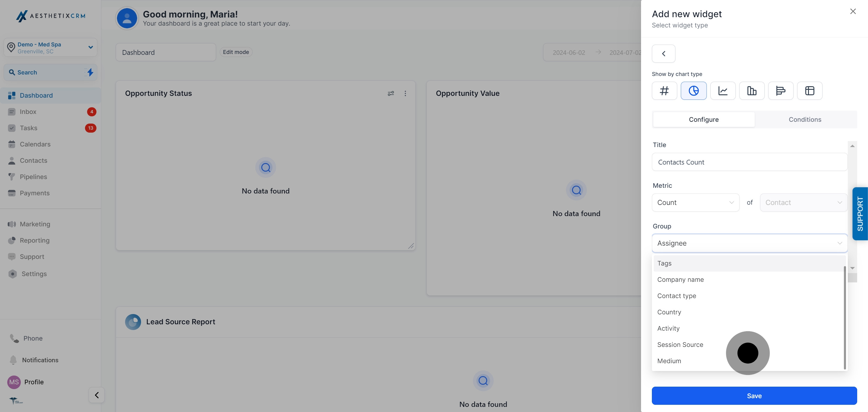Switch to the Conditions tab
Viewport: 868px width, 412px height.
click(x=805, y=119)
